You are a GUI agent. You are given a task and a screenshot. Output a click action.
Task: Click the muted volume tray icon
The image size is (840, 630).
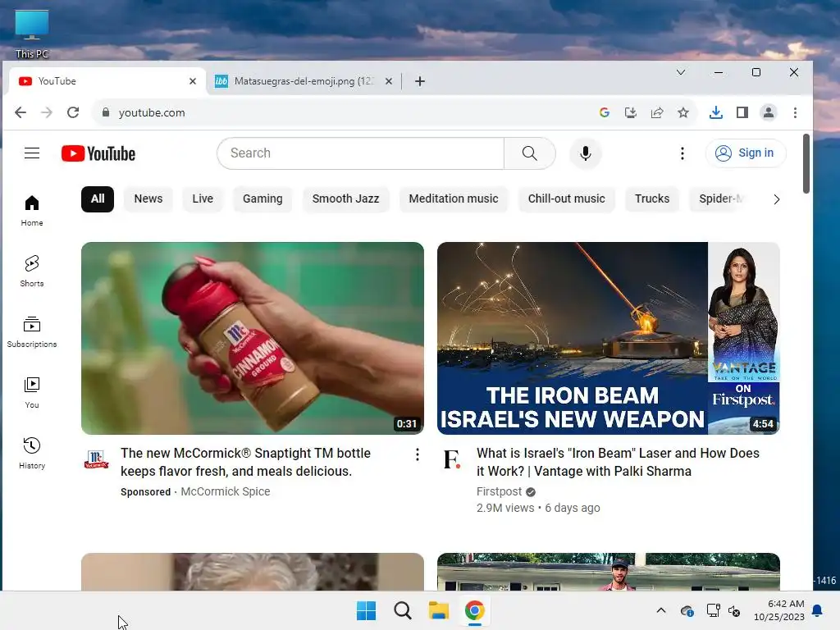(x=734, y=610)
